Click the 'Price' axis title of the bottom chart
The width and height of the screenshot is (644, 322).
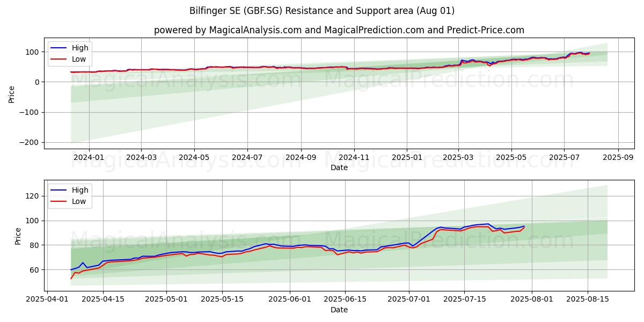tap(18, 236)
